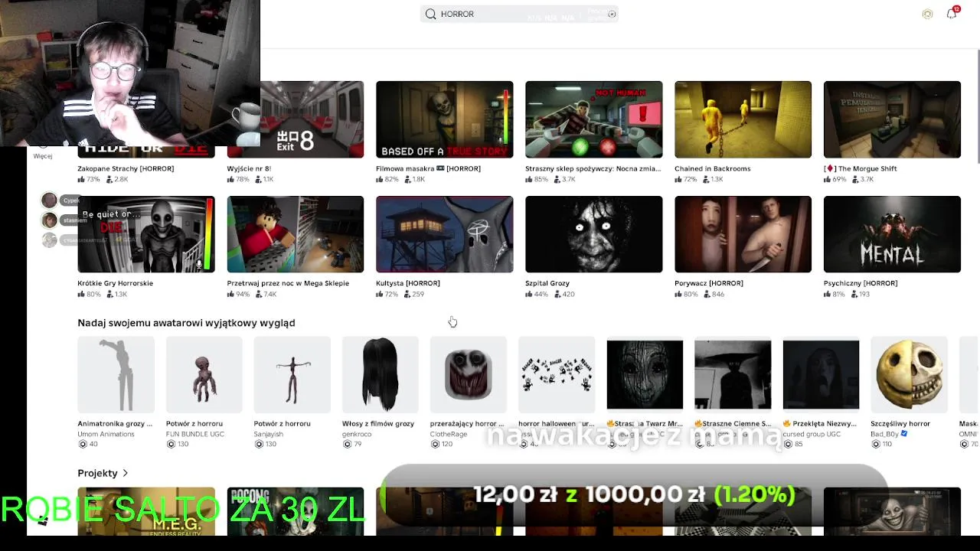980x551 pixels.
Task: Open first friend avatar in sidebar
Action: click(49, 201)
